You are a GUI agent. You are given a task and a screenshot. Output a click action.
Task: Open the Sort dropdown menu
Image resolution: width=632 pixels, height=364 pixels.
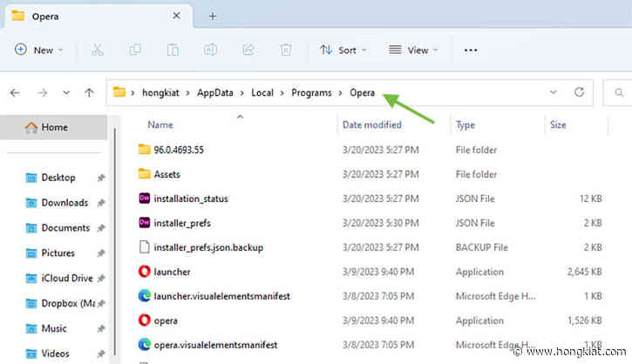coord(343,50)
